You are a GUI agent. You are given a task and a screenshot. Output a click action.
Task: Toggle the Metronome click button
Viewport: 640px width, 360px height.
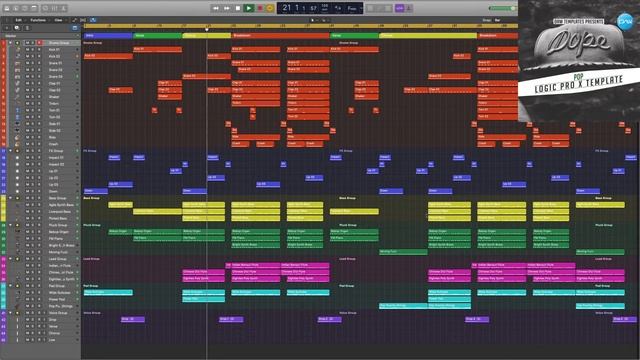point(409,8)
